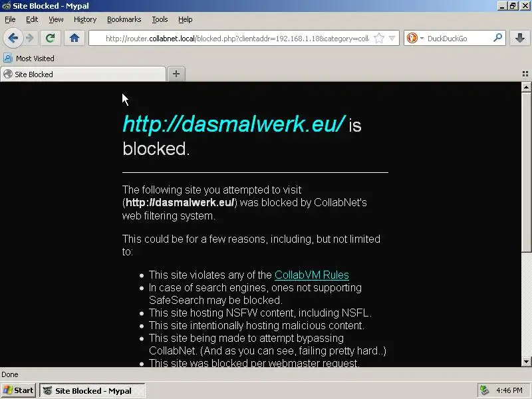Follow the CollabVM Rules link
Screen dimensions: 532x399
coord(311,275)
